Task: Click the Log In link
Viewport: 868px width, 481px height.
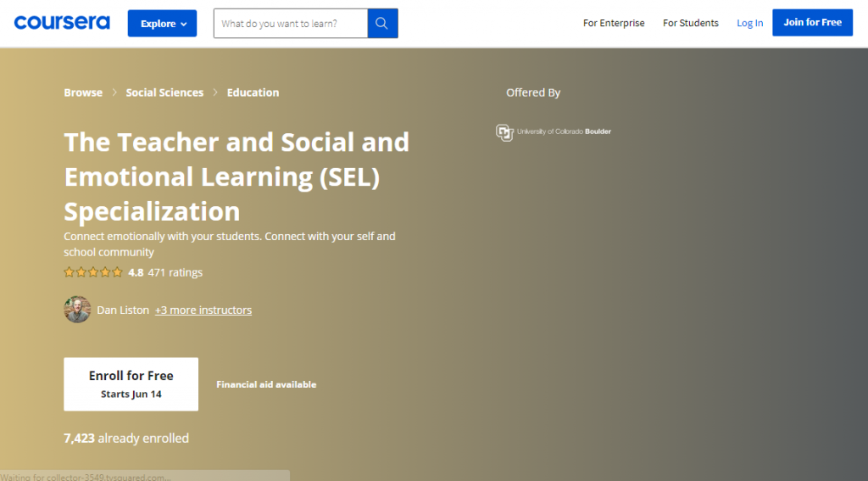Action: pos(750,23)
